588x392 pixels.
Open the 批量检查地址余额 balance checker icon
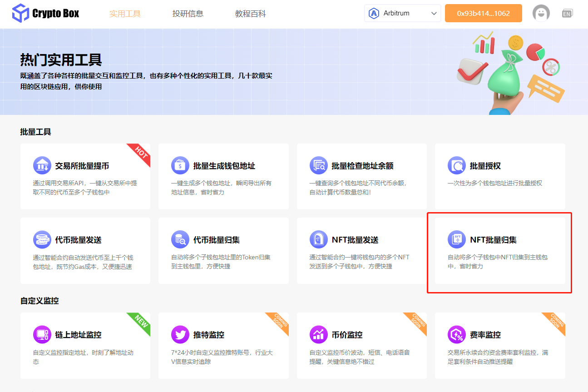[318, 166]
